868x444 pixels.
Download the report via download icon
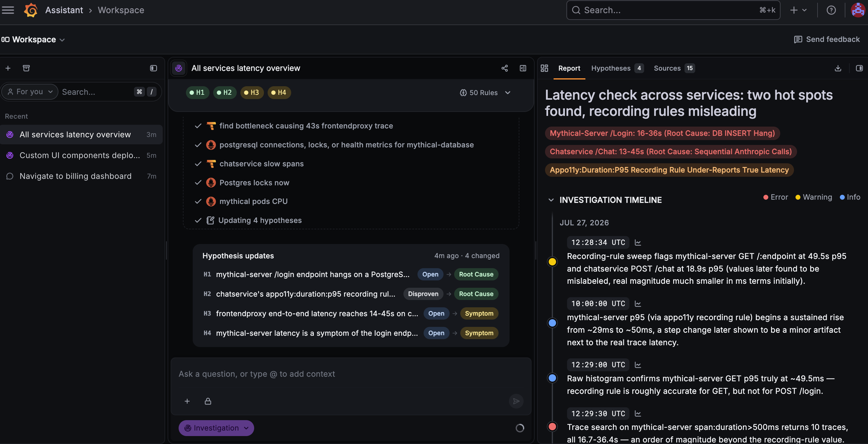click(838, 68)
